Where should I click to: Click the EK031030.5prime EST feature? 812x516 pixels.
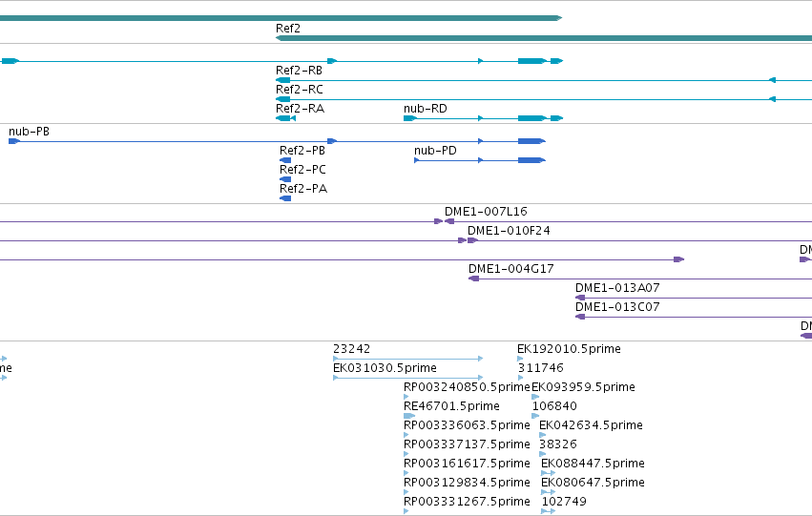coord(408,378)
